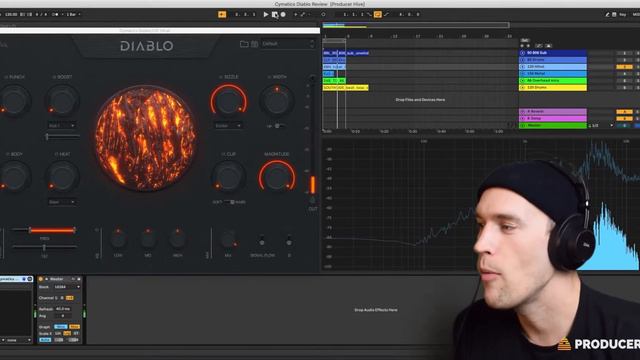Unfold the A Reverb return track

coord(522,111)
